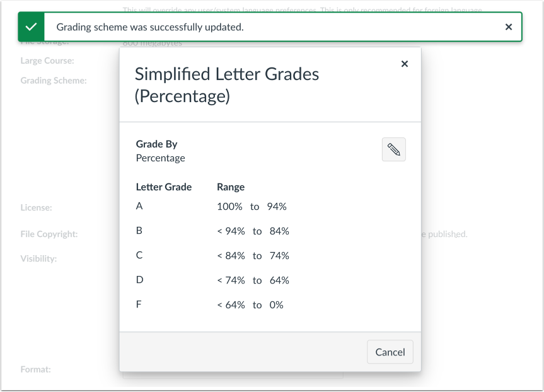Select the letter grade A row
Image resolution: width=544 pixels, height=392 pixels.
pos(139,206)
